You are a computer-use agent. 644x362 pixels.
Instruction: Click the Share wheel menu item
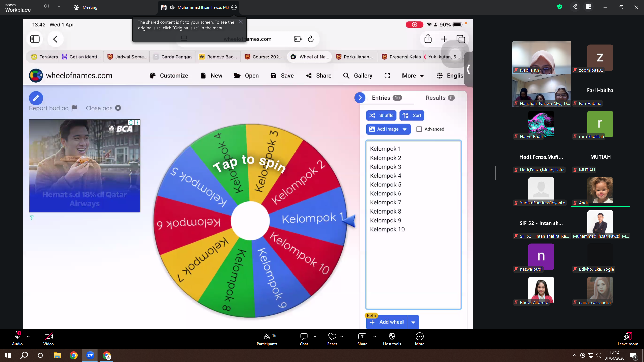coord(319,76)
